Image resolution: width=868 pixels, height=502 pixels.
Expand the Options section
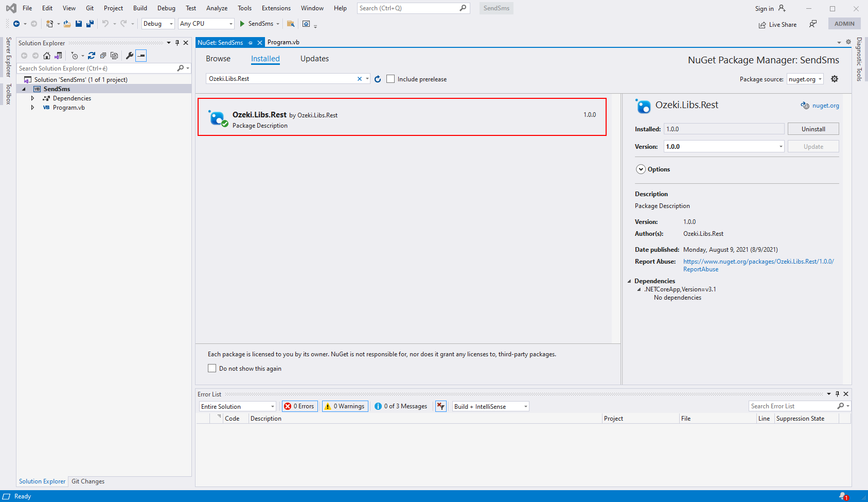(x=641, y=169)
